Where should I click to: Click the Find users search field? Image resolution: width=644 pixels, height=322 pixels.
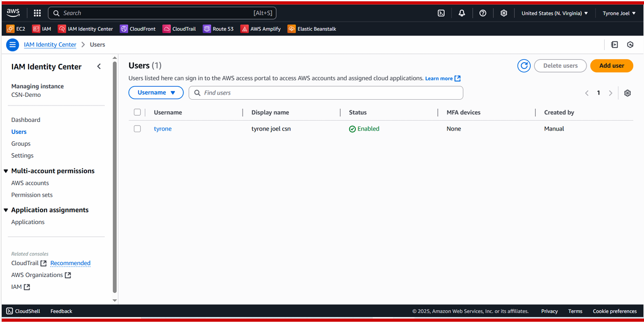tap(330, 93)
